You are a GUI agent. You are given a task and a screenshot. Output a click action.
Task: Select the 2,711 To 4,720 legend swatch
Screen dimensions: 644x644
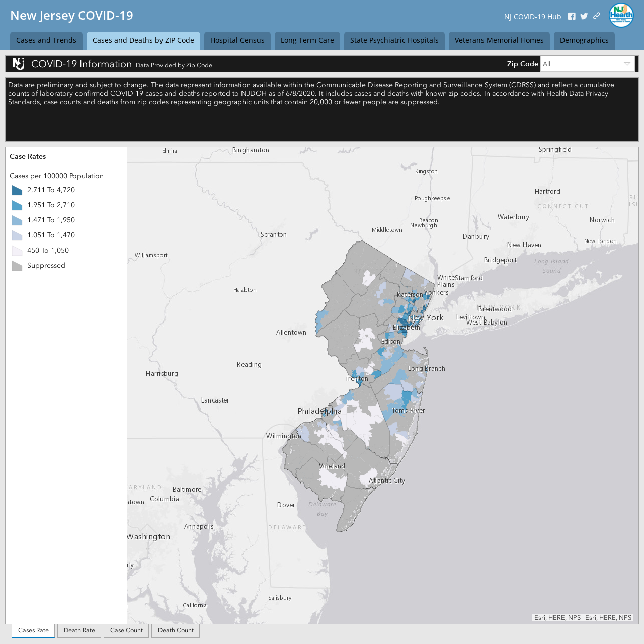pyautogui.click(x=17, y=190)
